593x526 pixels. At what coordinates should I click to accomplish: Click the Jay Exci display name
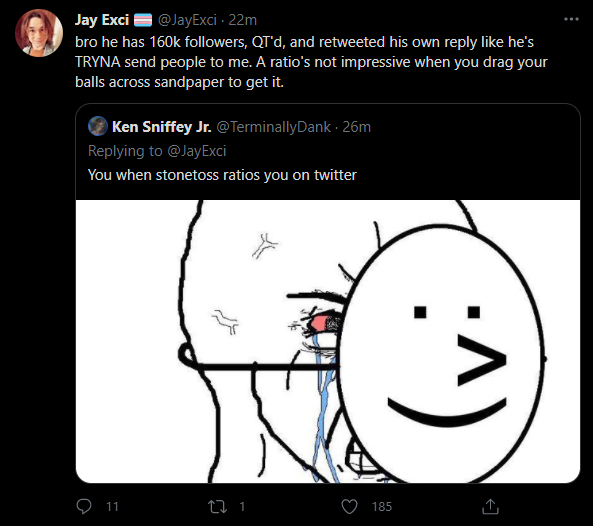(x=102, y=20)
